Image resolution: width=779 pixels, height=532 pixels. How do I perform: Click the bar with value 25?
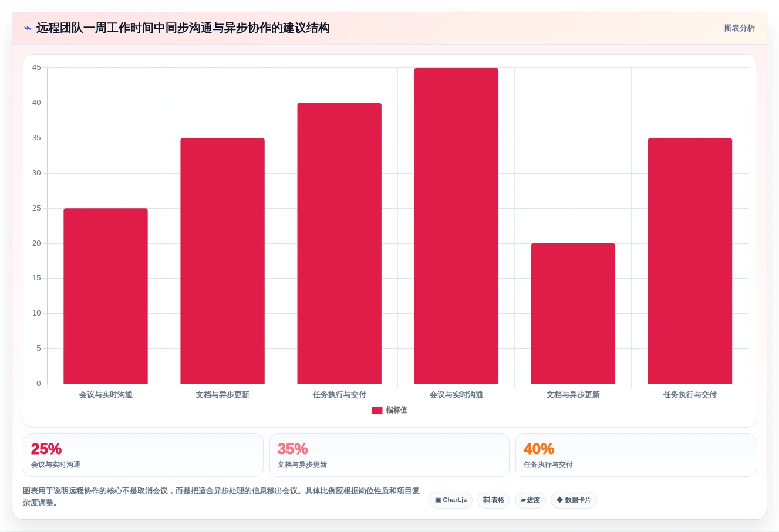pos(106,296)
